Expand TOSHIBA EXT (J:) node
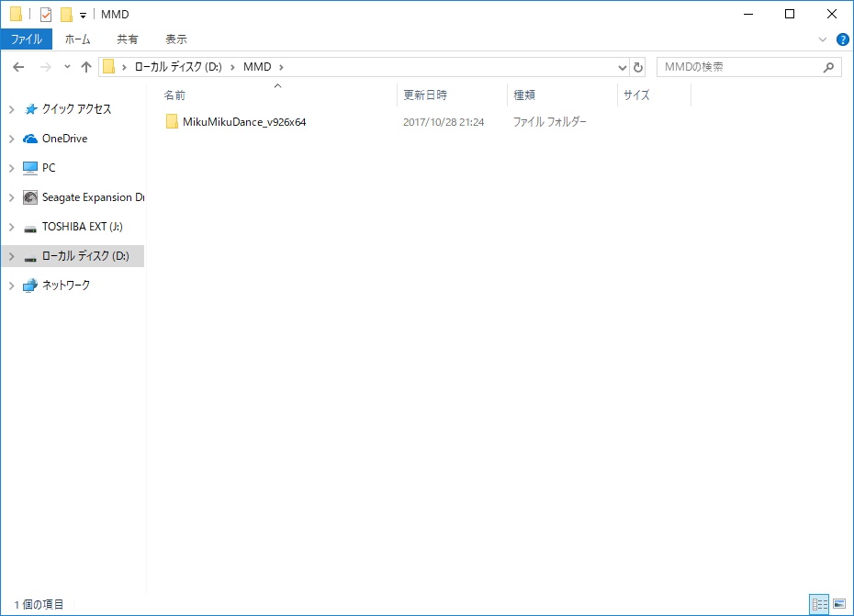This screenshot has width=854, height=616. pyautogui.click(x=11, y=227)
